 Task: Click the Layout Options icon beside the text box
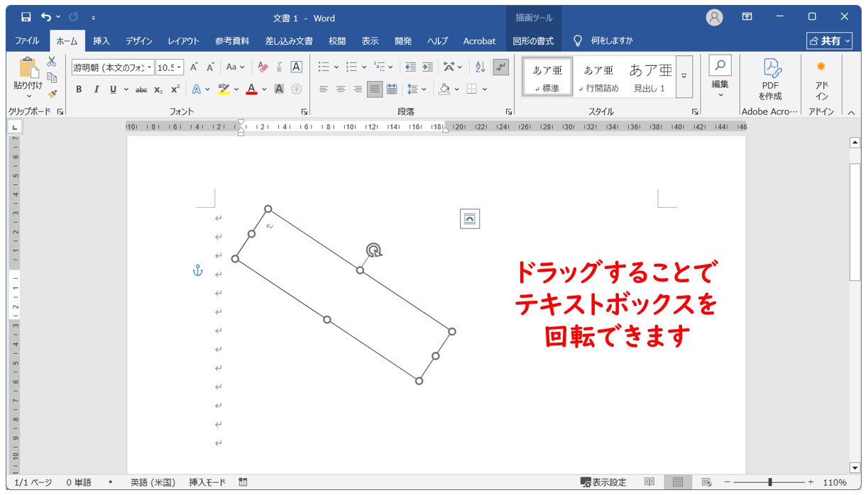[470, 219]
